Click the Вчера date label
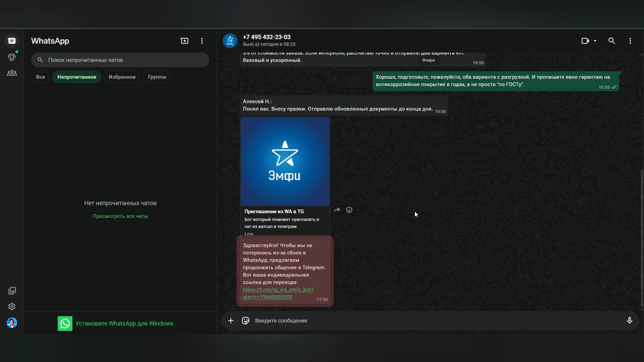This screenshot has width=644, height=362. pos(428,60)
